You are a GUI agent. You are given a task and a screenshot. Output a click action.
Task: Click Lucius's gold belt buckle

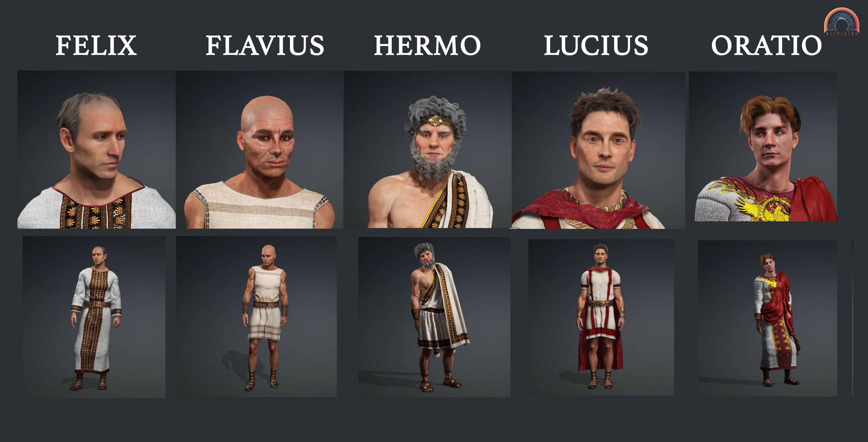[x=601, y=303]
